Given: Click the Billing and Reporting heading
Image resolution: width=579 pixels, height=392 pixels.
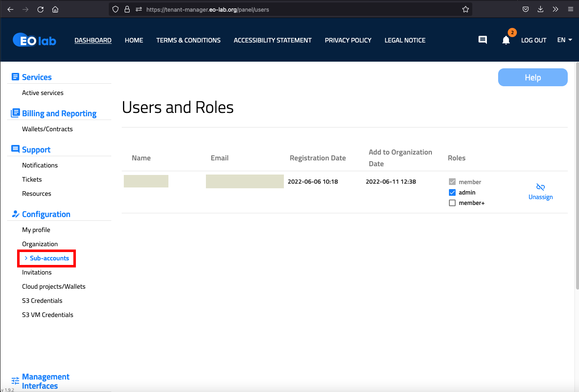Looking at the screenshot, I should pos(59,113).
